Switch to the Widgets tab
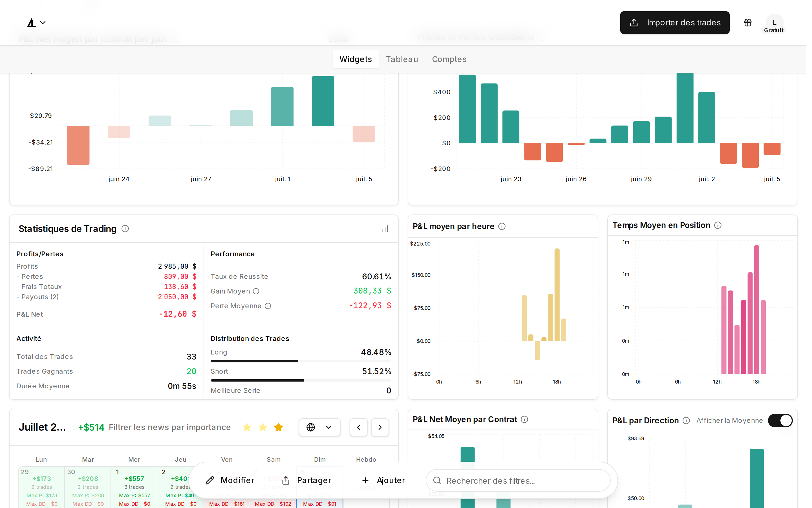 tap(356, 59)
